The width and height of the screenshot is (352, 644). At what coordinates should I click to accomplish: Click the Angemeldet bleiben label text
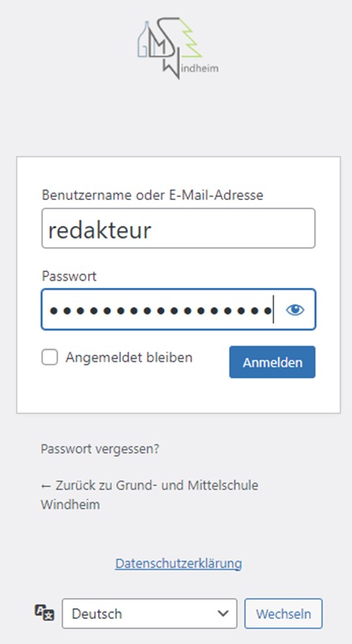[x=129, y=358]
